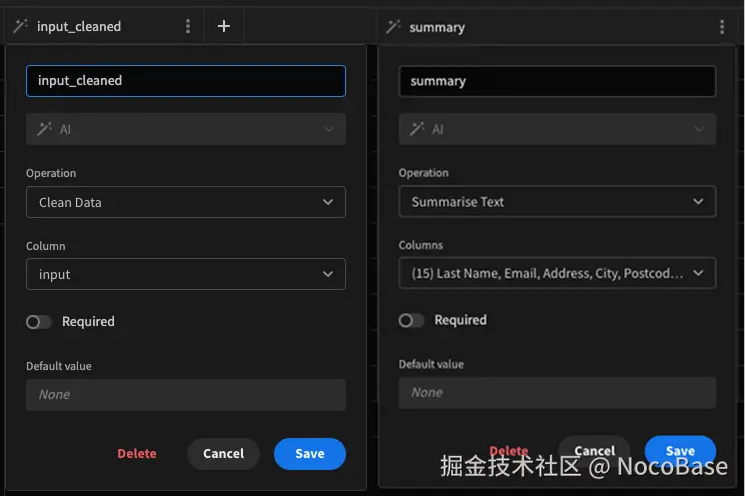This screenshot has height=496, width=745.
Task: Cancel editing the summary column
Action: 594,450
